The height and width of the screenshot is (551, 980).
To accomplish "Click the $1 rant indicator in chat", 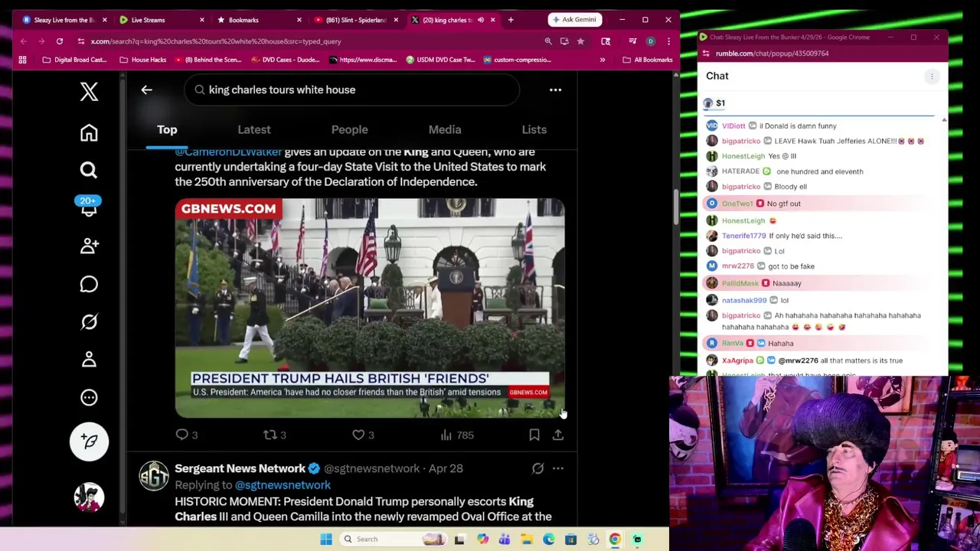I will pos(714,103).
